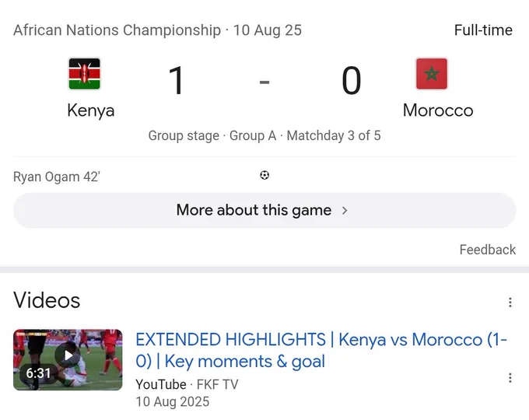Click the chevron next to More about this game
This screenshot has width=529, height=420.
pyautogui.click(x=345, y=211)
